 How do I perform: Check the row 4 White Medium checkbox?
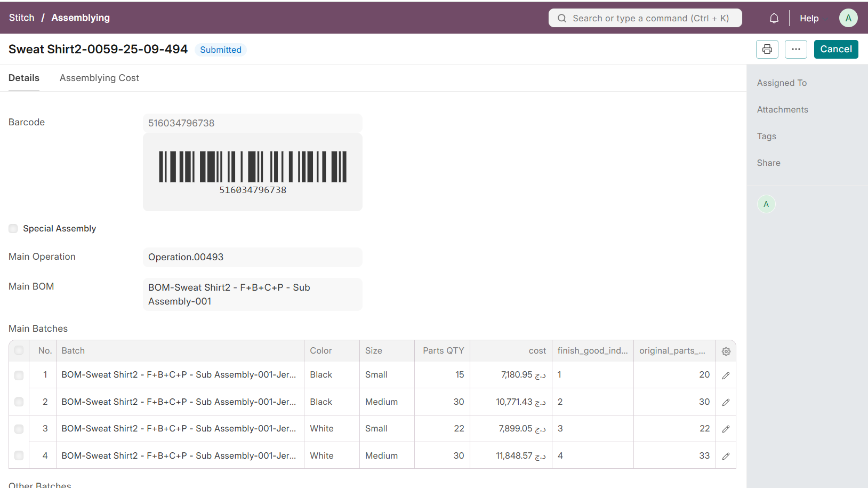pos(19,455)
